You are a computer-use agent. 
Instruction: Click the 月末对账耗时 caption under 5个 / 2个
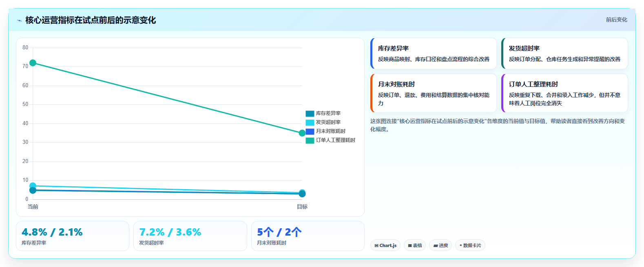(272, 243)
